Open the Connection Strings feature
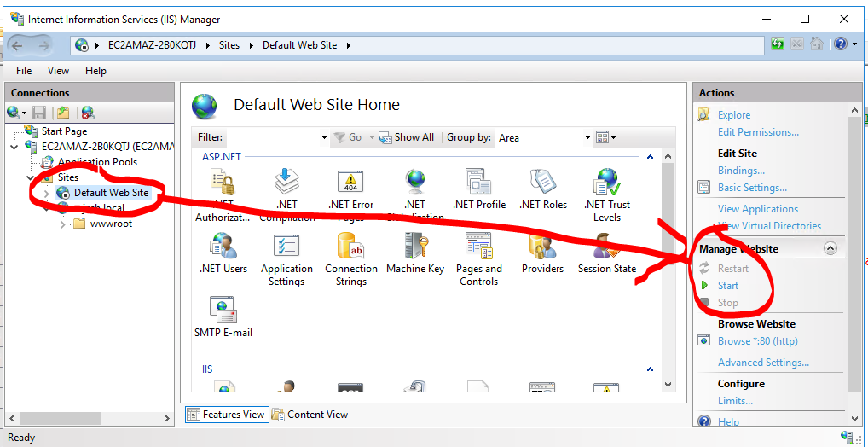Screen dimensions: 868x447 [x=350, y=247]
